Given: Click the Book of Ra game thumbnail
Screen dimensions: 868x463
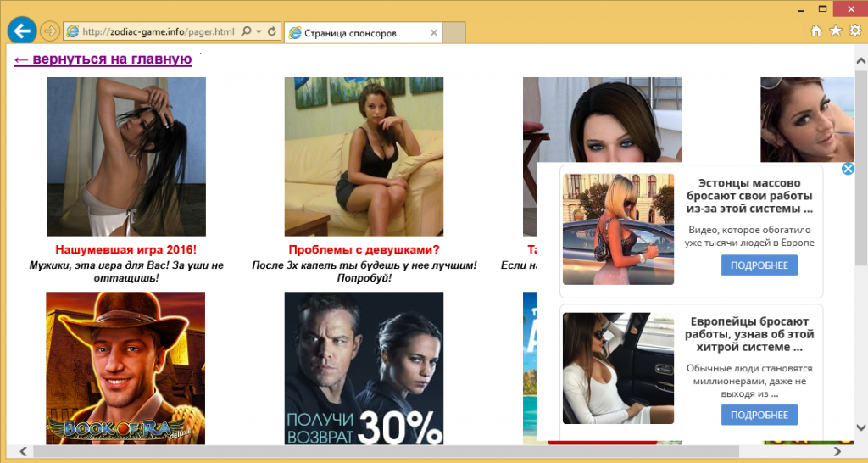Looking at the screenshot, I should point(125,367).
